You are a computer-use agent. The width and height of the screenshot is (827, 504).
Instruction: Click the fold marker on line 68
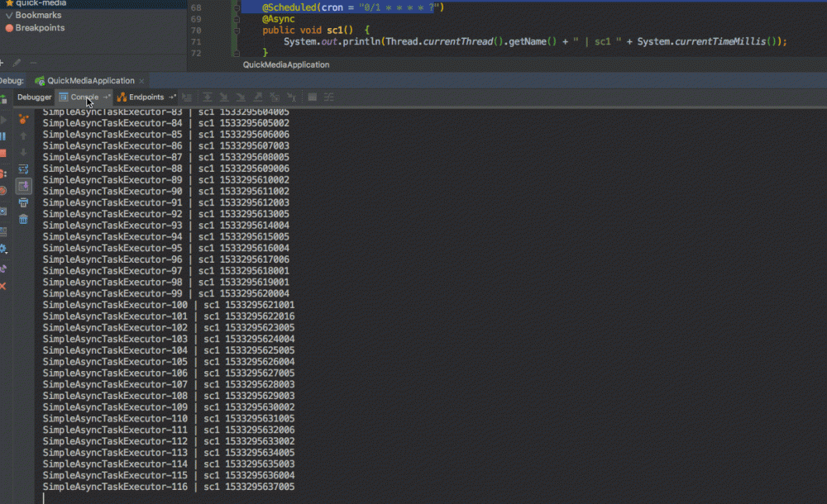(x=237, y=8)
